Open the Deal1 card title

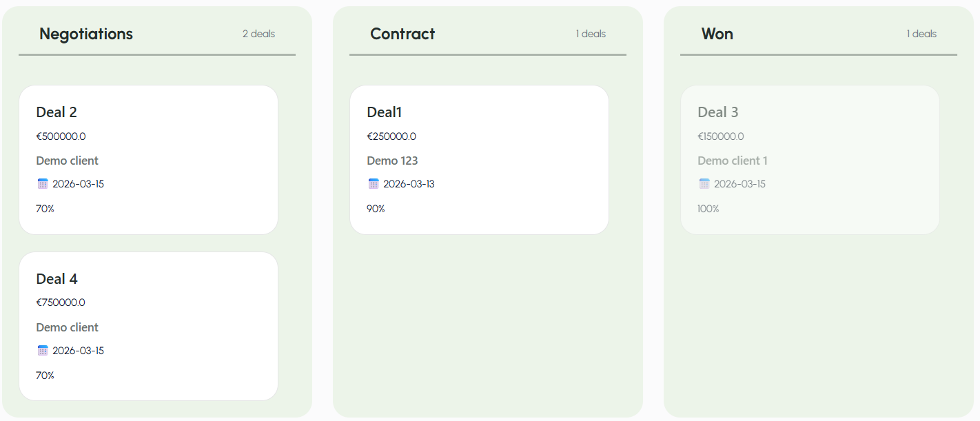[x=384, y=112]
